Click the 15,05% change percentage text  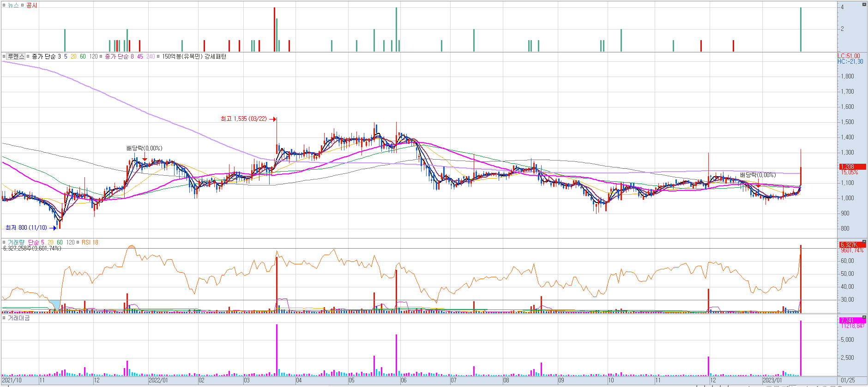pyautogui.click(x=850, y=172)
